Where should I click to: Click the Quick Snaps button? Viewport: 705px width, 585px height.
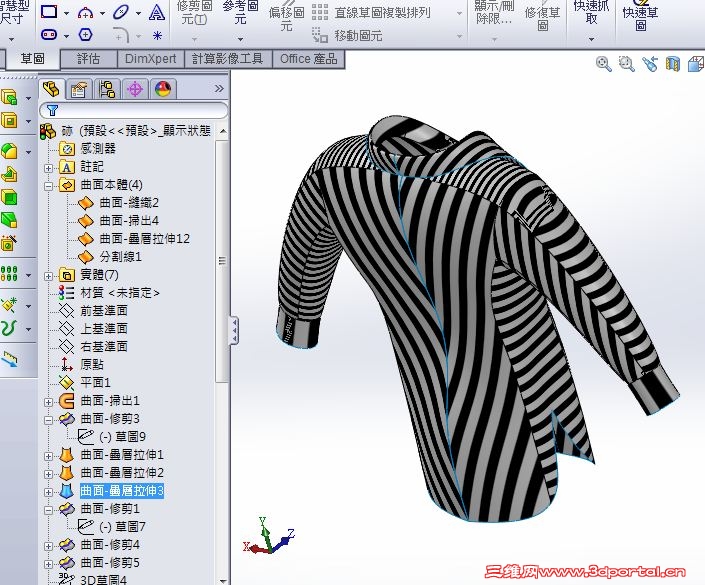point(591,13)
